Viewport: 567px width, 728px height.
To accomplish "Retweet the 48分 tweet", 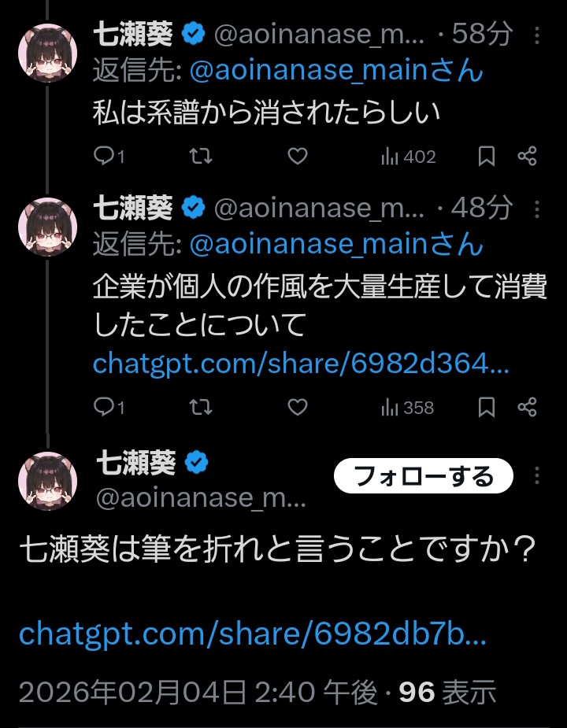I will click(x=202, y=407).
